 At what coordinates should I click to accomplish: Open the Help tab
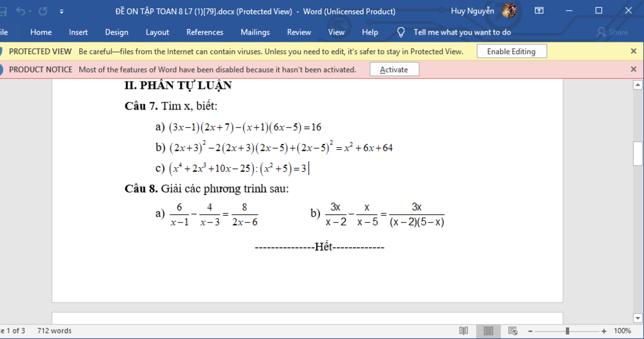370,32
